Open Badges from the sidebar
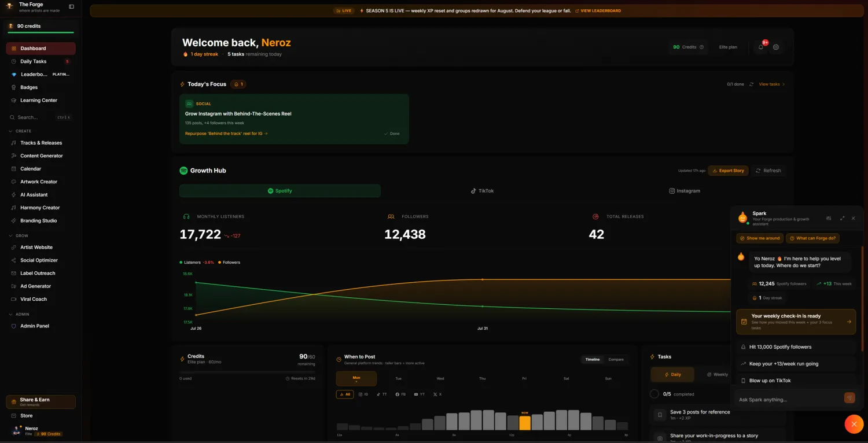868x443 pixels. point(41,87)
